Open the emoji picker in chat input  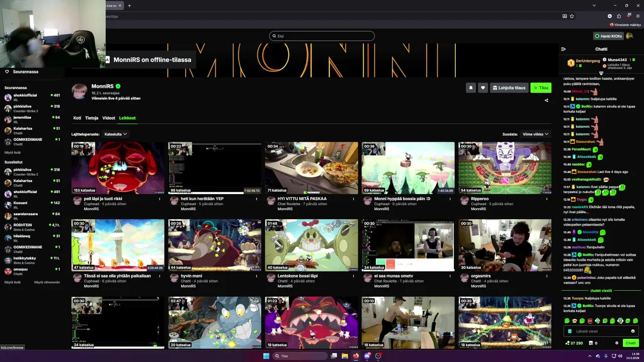coord(633,331)
